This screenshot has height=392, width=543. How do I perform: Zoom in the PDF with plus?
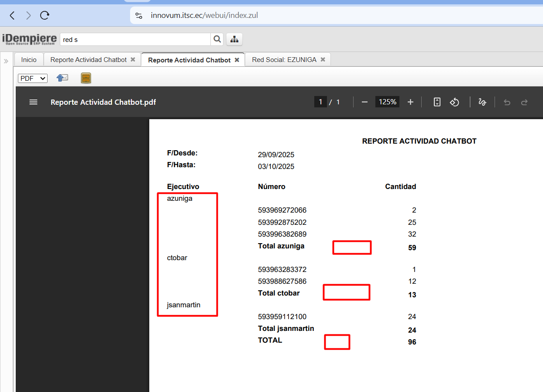click(410, 102)
